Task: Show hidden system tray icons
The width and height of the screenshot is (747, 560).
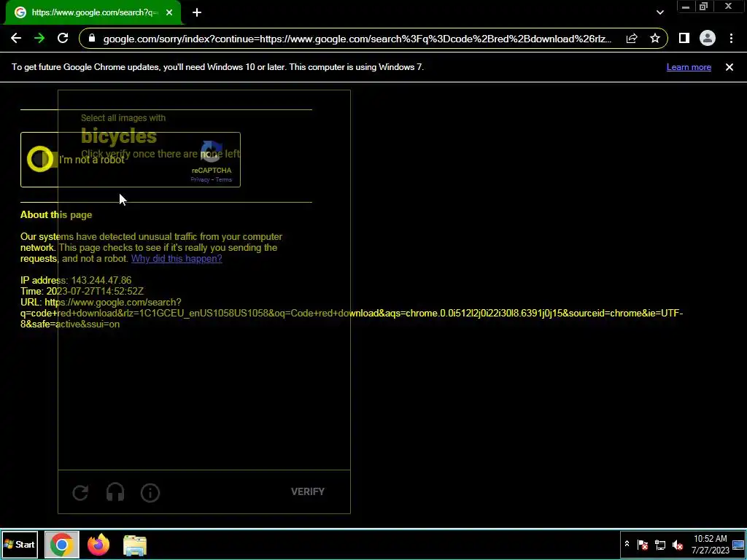Action: coord(627,544)
